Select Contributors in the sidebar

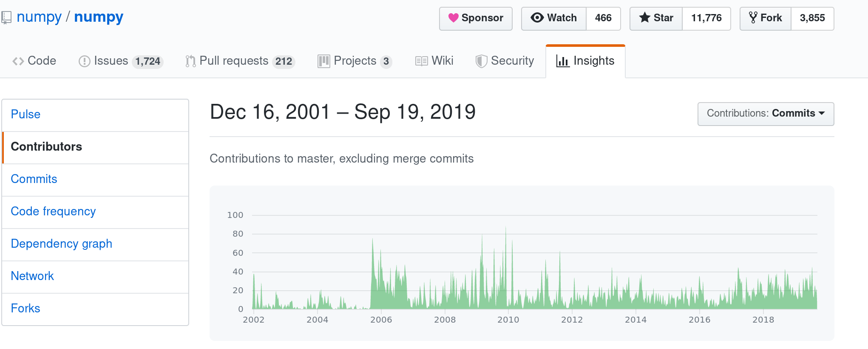coord(95,147)
